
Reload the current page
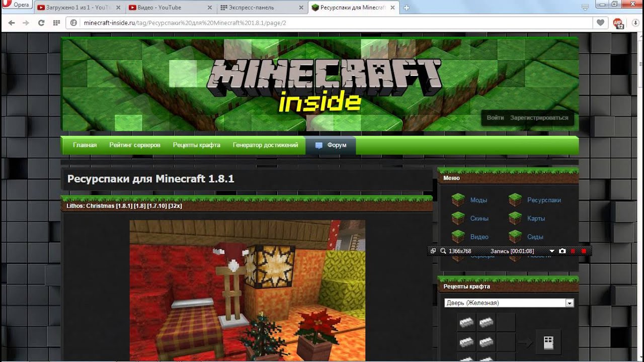(41, 23)
